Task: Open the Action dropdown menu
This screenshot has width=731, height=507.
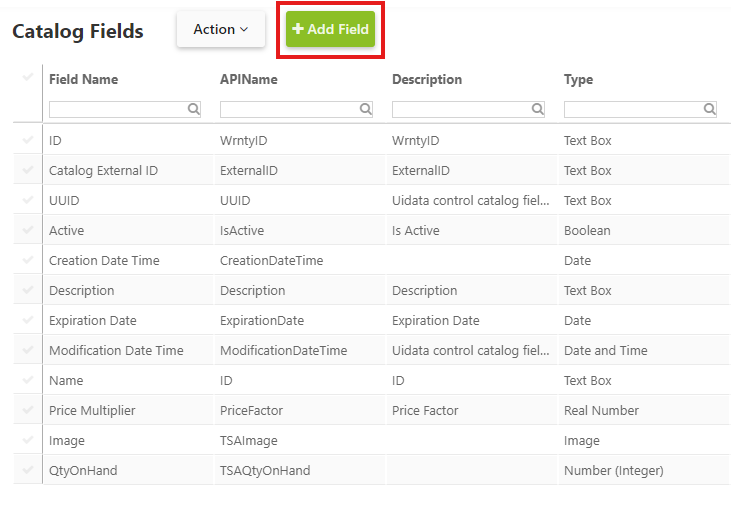Action: [221, 30]
